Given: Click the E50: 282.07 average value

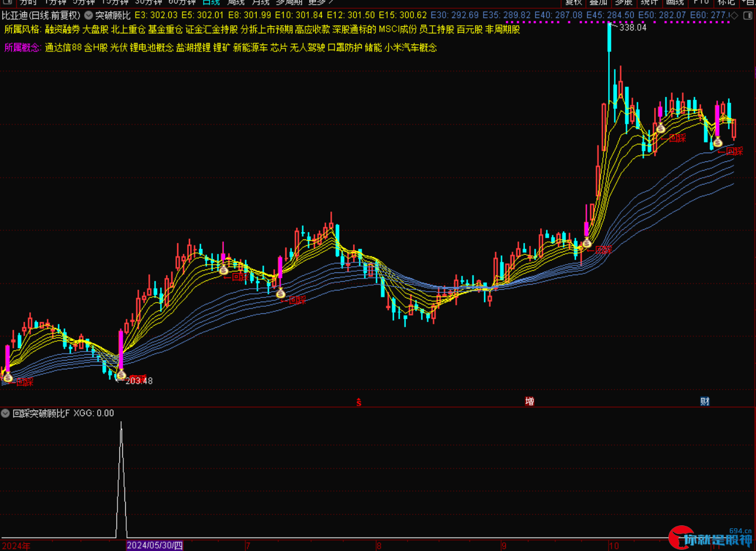Looking at the screenshot, I should pyautogui.click(x=662, y=16).
